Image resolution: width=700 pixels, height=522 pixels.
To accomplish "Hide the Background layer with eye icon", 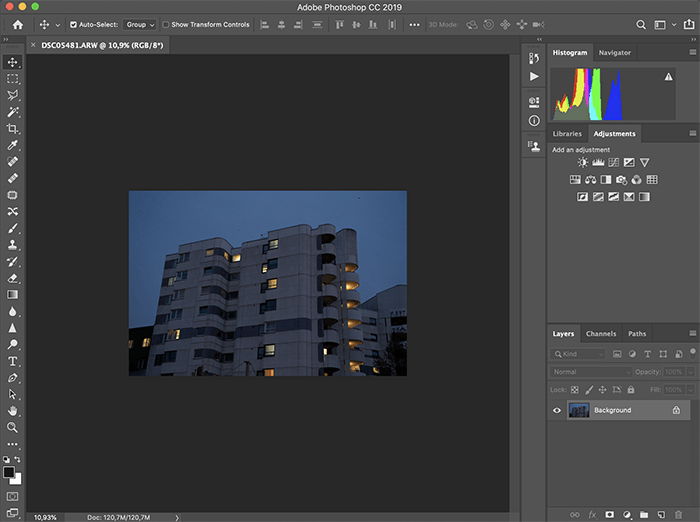I will (x=557, y=410).
